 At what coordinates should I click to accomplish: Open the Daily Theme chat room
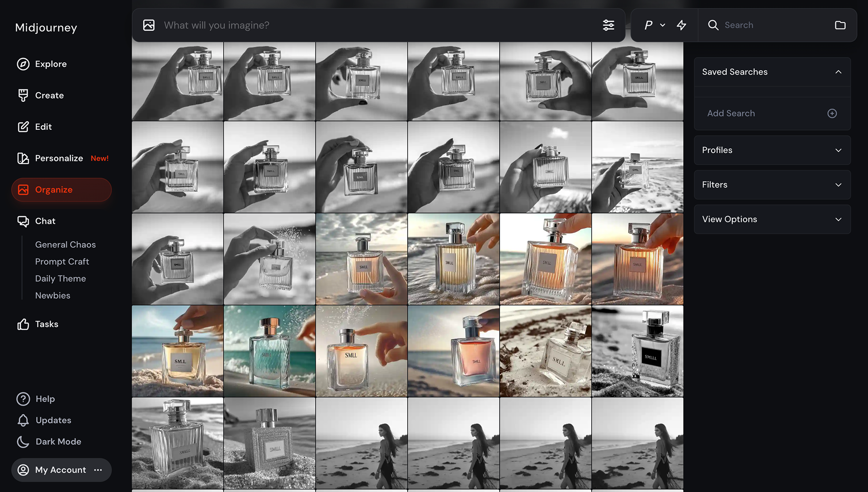point(61,279)
